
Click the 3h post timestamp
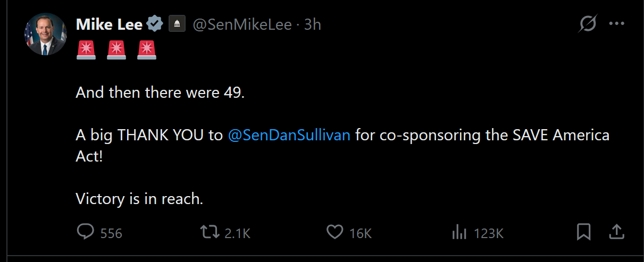click(313, 24)
